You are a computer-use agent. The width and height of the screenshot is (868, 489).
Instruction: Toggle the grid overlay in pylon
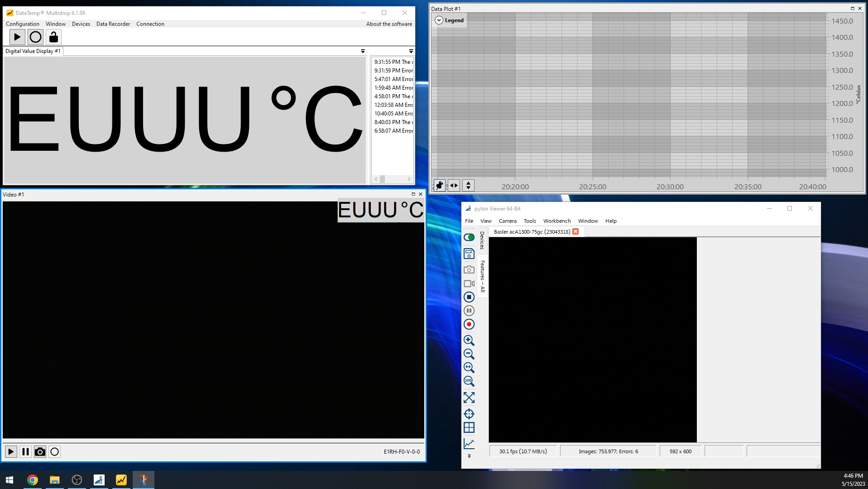[469, 428]
